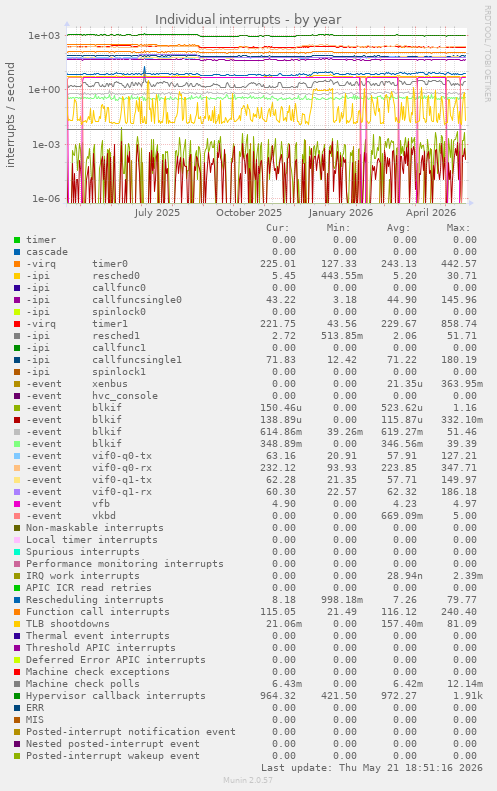
Task: Click the October 2025 axis label
Action: 249,213
